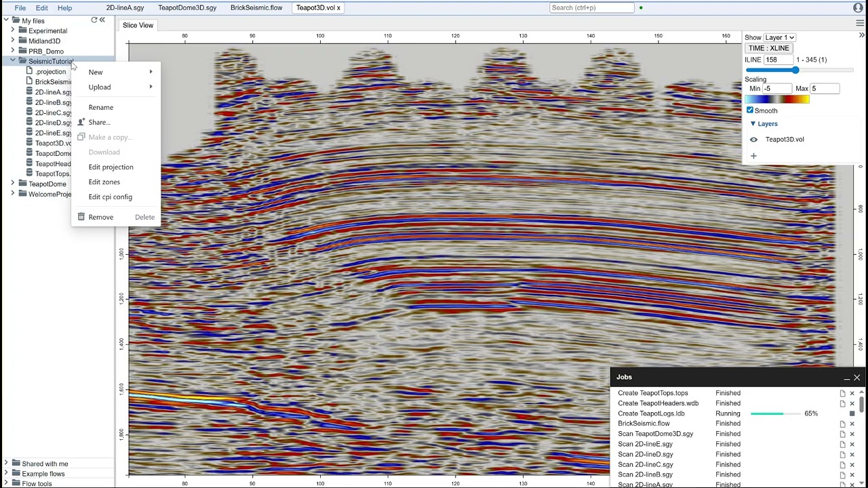Click the Scaling Min field

tap(777, 89)
